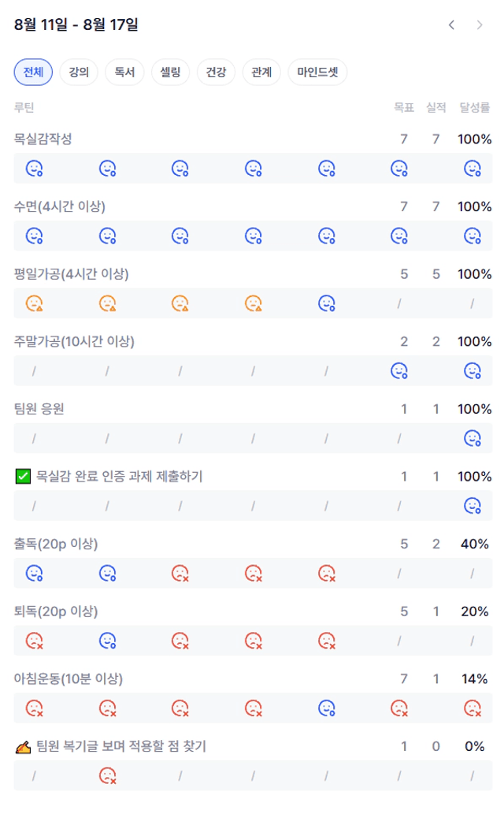Go to next week with right chevron
The image size is (504, 814).
pos(480,25)
